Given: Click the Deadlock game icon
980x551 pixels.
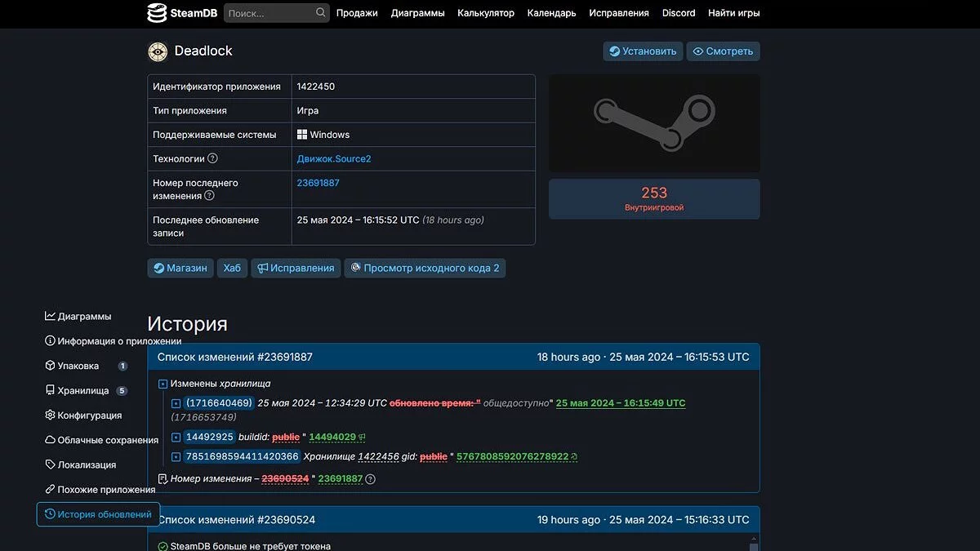Looking at the screenshot, I should (158, 51).
